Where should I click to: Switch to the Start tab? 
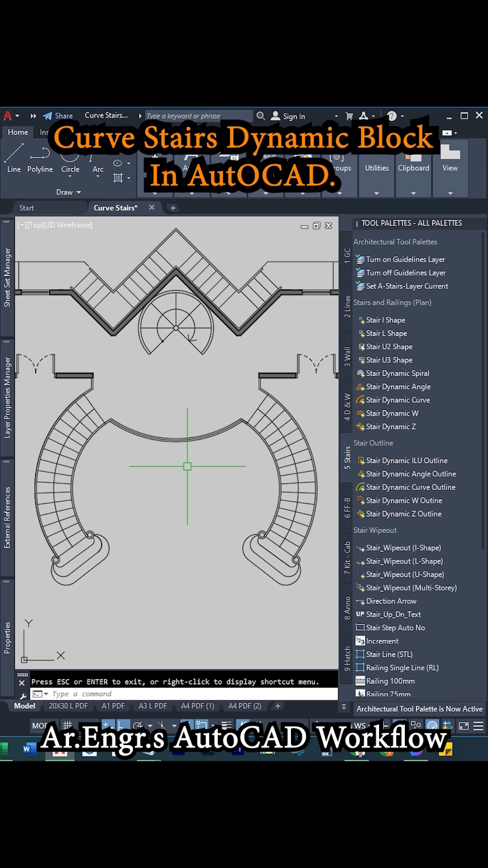click(27, 208)
